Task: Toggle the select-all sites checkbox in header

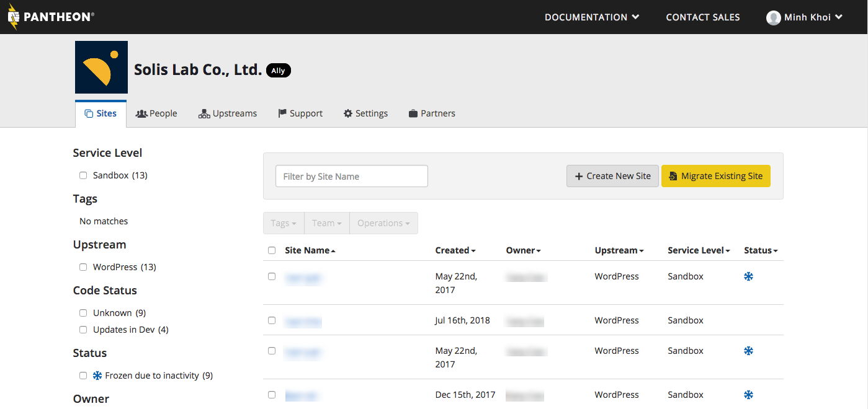Action: pos(272,250)
